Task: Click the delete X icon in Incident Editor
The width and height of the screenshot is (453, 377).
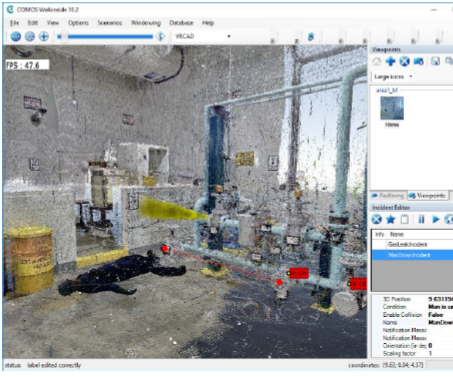Action: [x=377, y=219]
